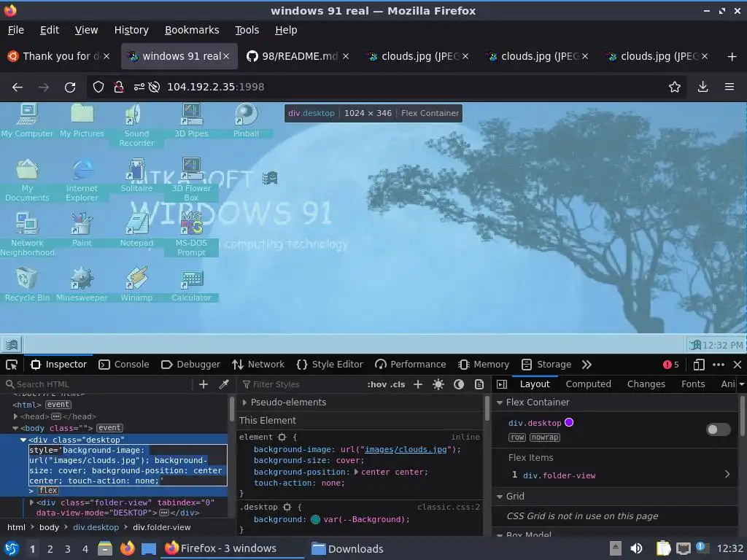Switch to the Console tab
Viewport: 747px width, 560px height.
pos(124,365)
